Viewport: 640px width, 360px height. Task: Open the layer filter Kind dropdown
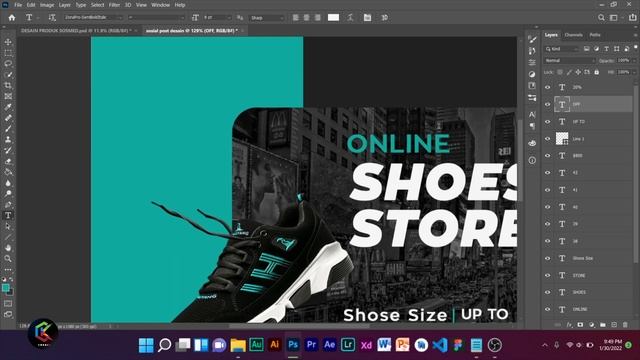(x=562, y=49)
